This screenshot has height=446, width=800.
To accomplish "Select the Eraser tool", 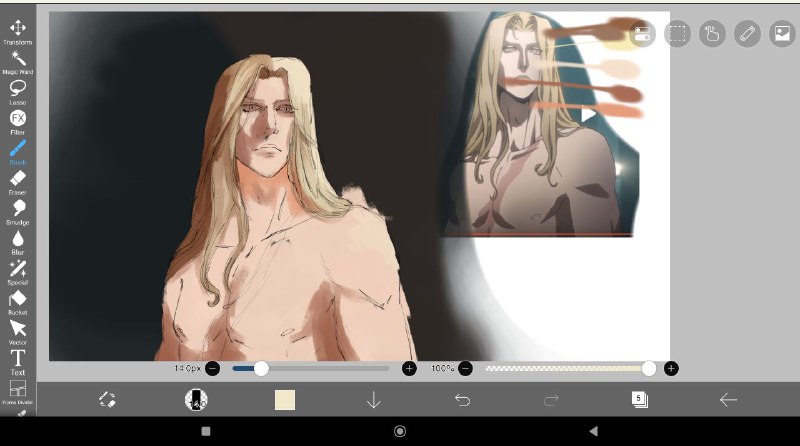I will (18, 183).
